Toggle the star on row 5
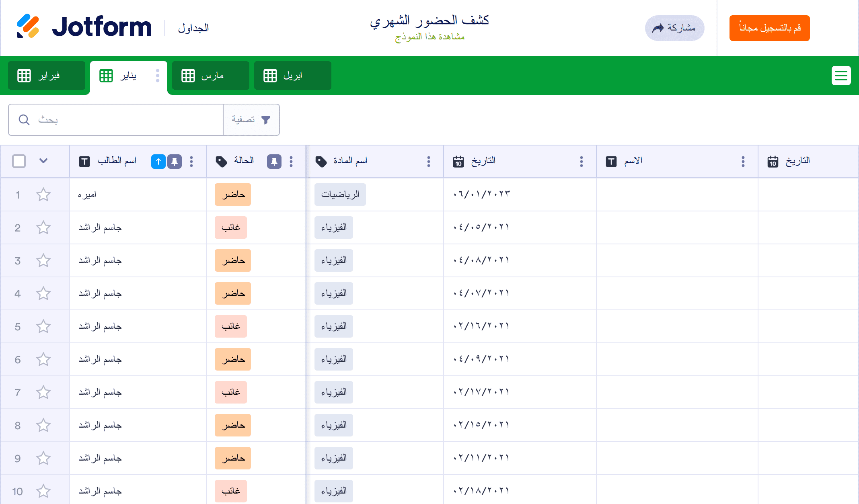 coord(43,327)
